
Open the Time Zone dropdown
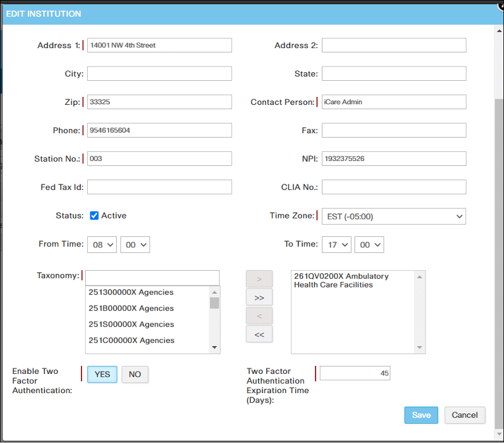coord(393,217)
